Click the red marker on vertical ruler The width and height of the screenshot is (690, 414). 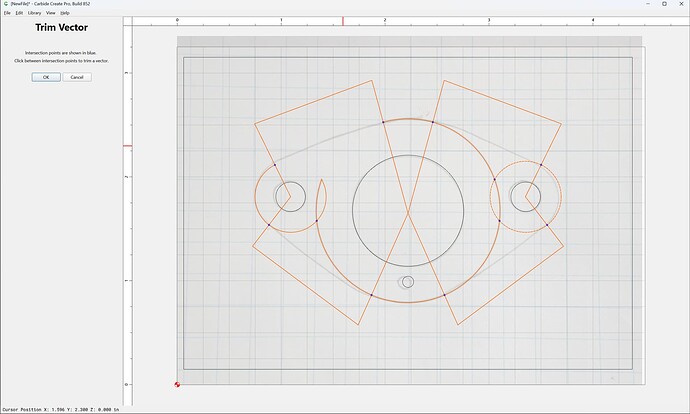[x=127, y=146]
